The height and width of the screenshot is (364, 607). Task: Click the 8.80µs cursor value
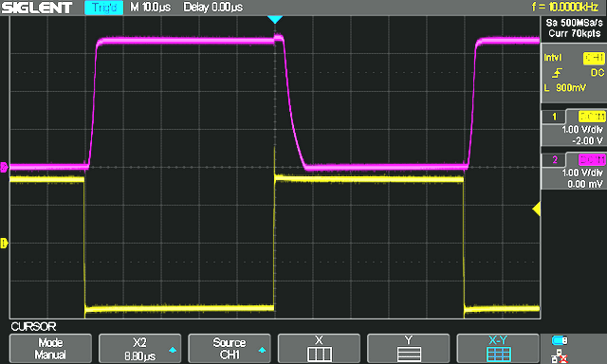click(x=139, y=356)
